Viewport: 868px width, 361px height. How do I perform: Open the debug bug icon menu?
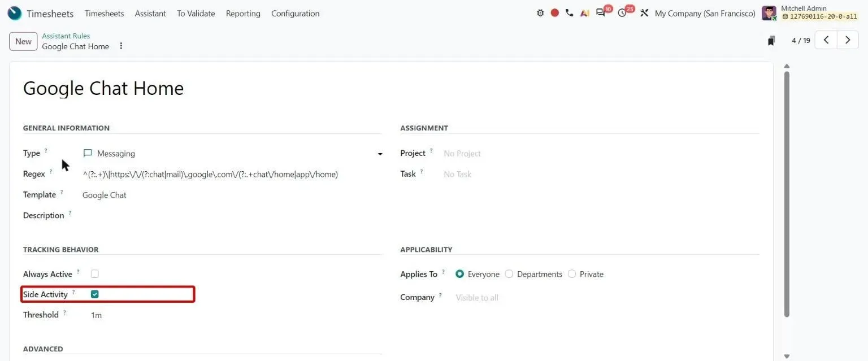[540, 13]
